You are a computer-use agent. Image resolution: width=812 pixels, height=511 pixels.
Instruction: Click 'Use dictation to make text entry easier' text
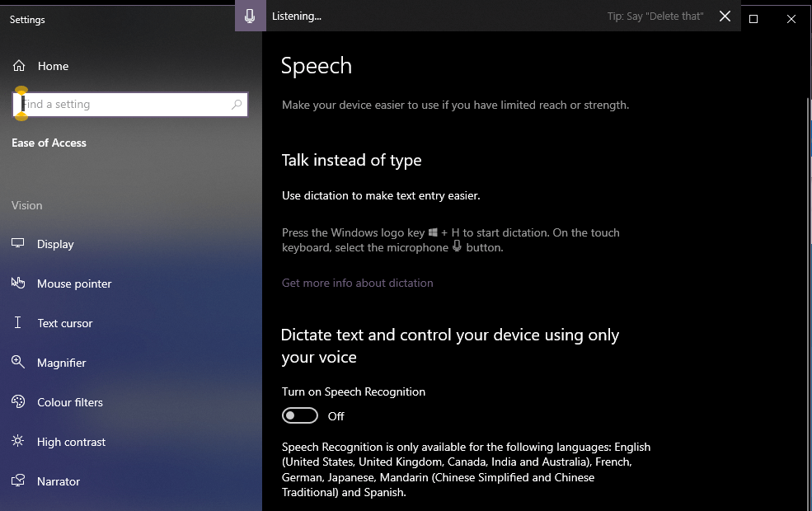coord(381,195)
